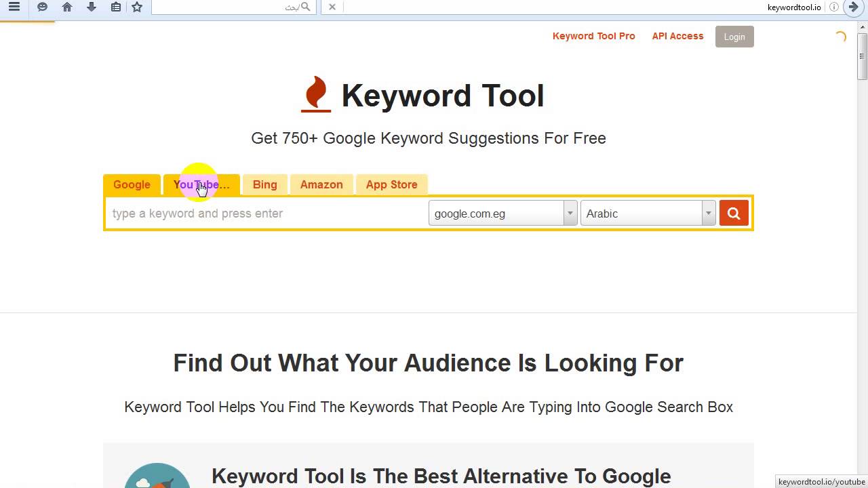The height and width of the screenshot is (488, 868).
Task: Bookmark this page with the star icon
Action: 137,7
